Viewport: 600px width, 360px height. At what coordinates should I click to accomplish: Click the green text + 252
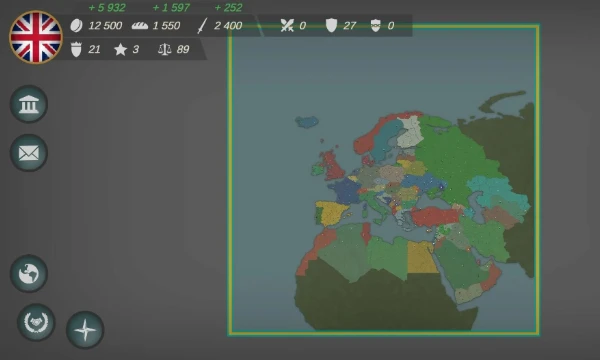[x=228, y=8]
